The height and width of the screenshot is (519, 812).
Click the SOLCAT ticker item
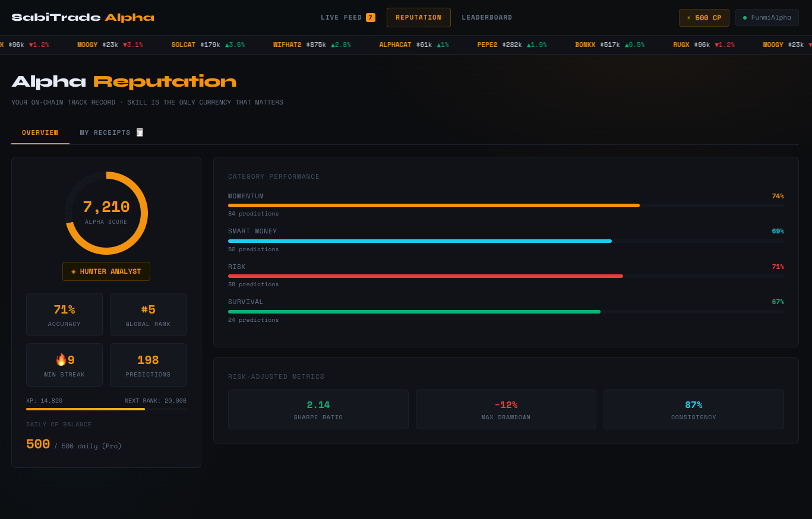208,45
